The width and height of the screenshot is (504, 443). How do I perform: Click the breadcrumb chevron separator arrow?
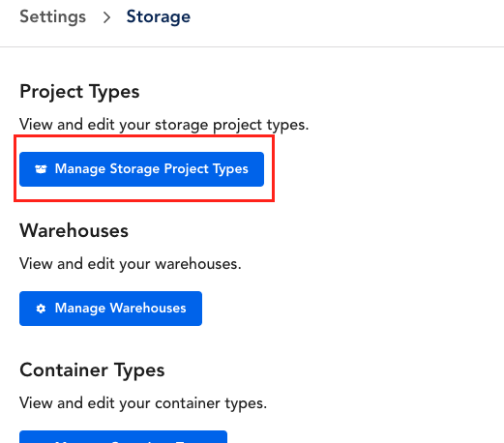click(106, 17)
